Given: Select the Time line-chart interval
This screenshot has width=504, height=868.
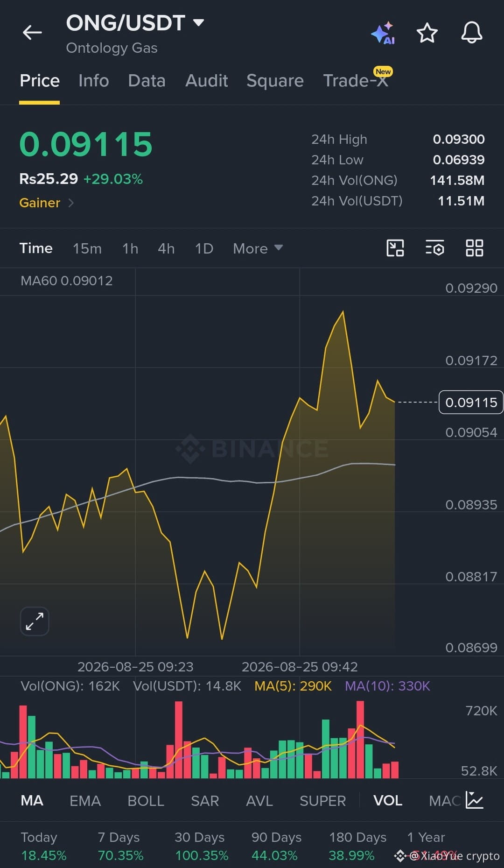Looking at the screenshot, I should tap(36, 248).
